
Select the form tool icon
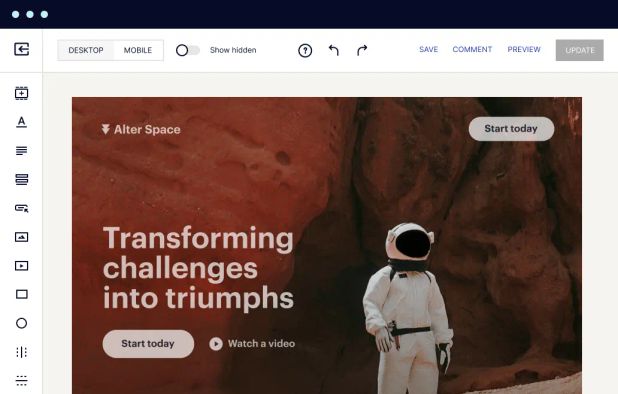22,180
